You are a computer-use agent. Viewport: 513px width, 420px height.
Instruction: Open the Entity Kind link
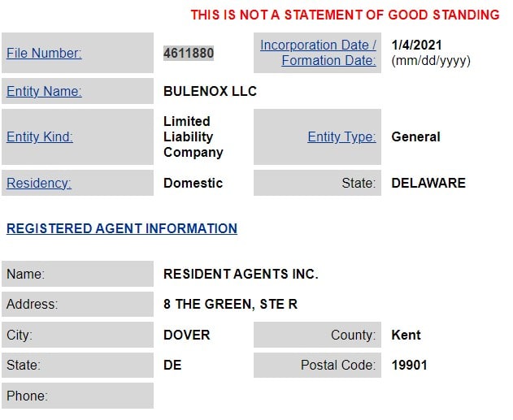click(x=40, y=137)
